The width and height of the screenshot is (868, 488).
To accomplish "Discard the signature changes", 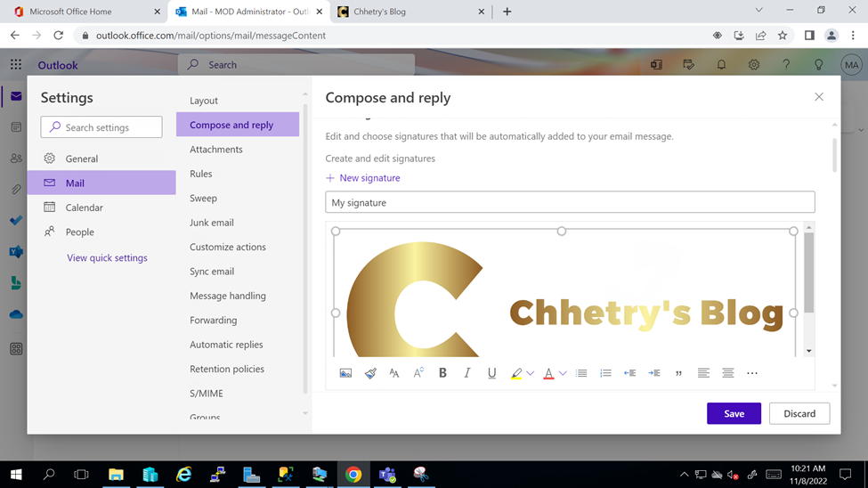I will pyautogui.click(x=799, y=414).
